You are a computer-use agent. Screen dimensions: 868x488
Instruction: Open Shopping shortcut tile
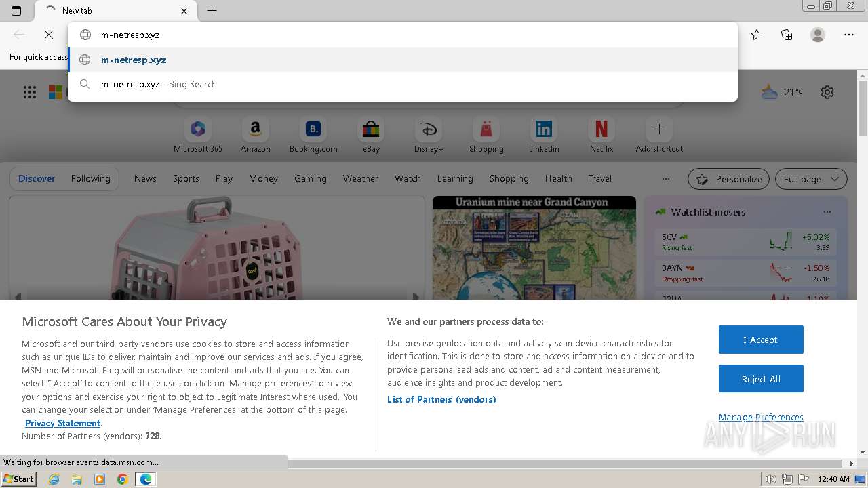pyautogui.click(x=486, y=136)
